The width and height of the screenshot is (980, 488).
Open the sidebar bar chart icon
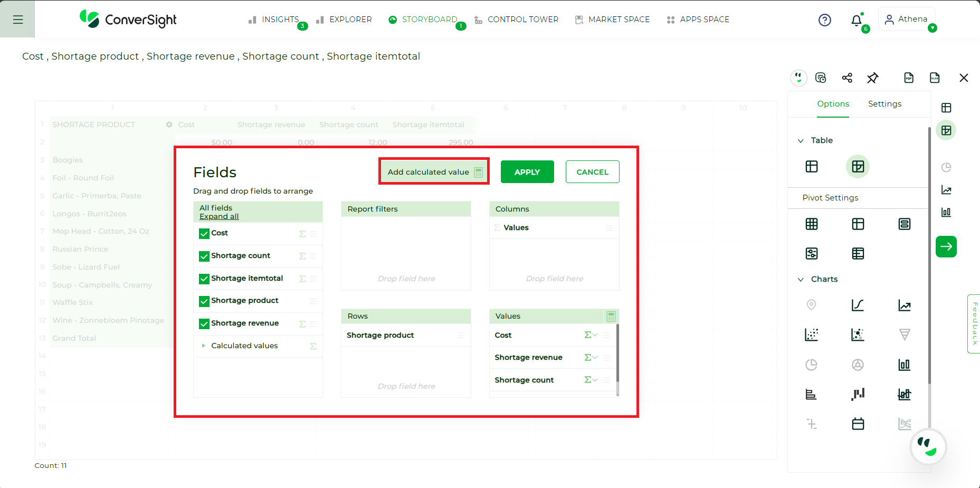click(946, 212)
